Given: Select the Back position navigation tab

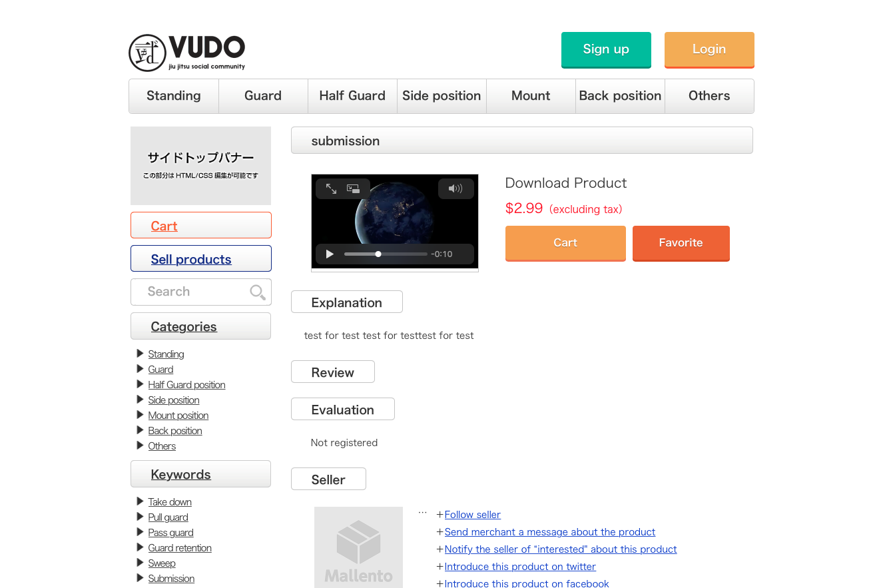Looking at the screenshot, I should click(x=620, y=96).
